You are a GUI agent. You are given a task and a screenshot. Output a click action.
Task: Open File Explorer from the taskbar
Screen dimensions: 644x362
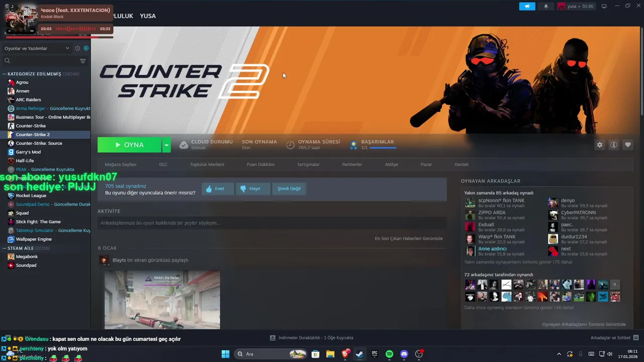[330, 354]
